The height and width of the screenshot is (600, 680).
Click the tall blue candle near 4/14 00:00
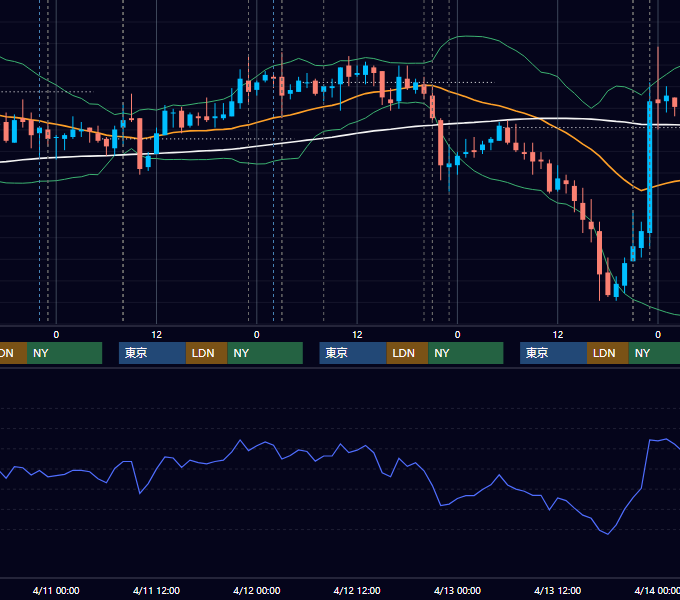click(x=650, y=167)
